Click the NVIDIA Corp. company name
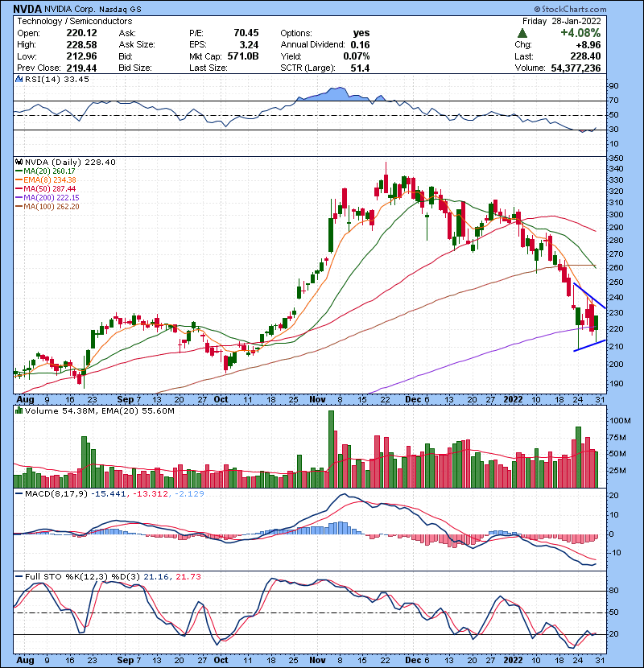The image size is (644, 668). pos(71,10)
